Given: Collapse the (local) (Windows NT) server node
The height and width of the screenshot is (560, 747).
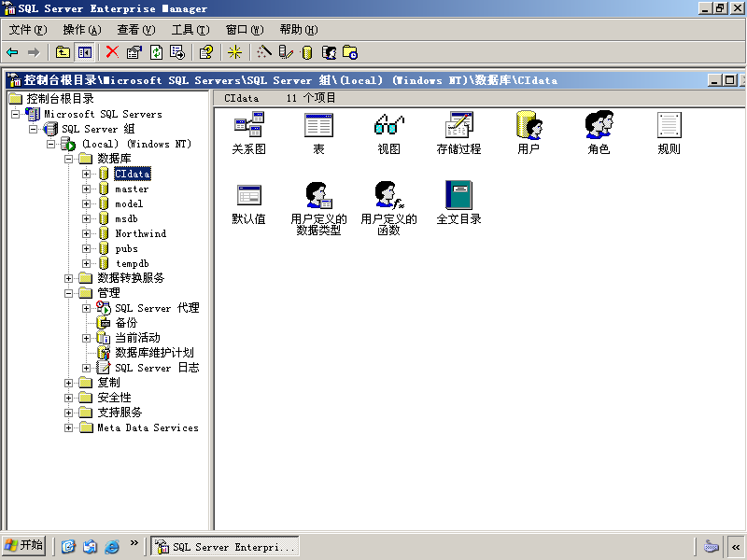Looking at the screenshot, I should click(51, 144).
